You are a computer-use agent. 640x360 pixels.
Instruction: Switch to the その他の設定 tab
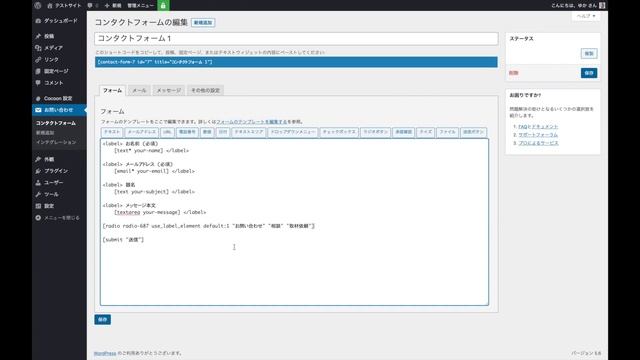click(x=205, y=90)
